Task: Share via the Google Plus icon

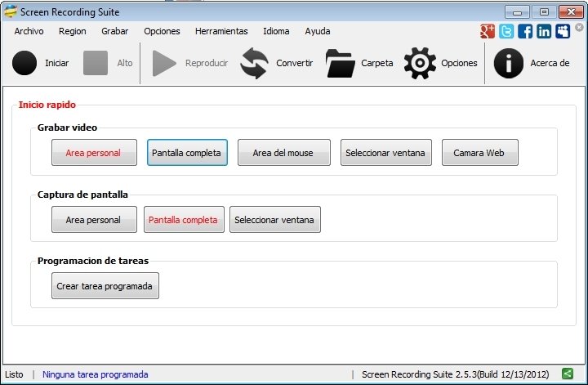Action: pyautogui.click(x=488, y=31)
